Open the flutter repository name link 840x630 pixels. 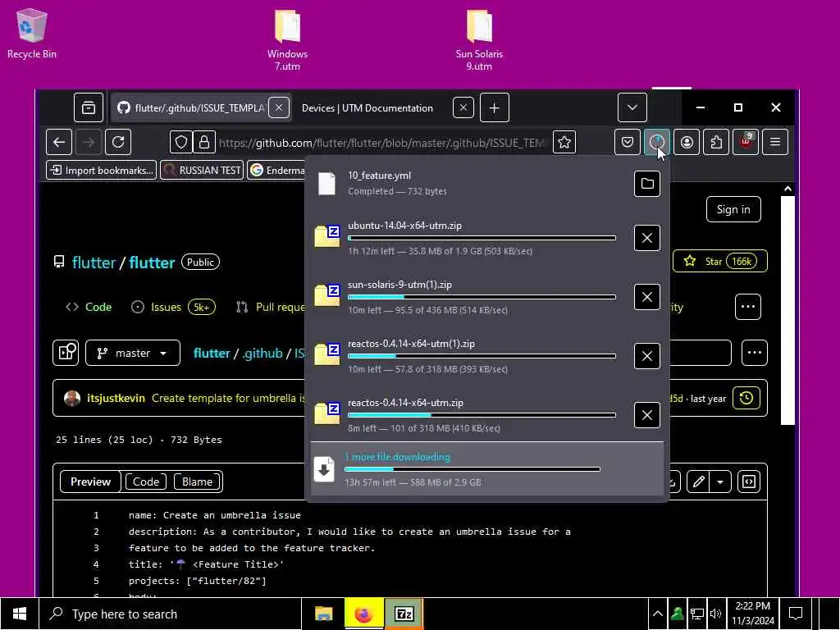tap(152, 262)
